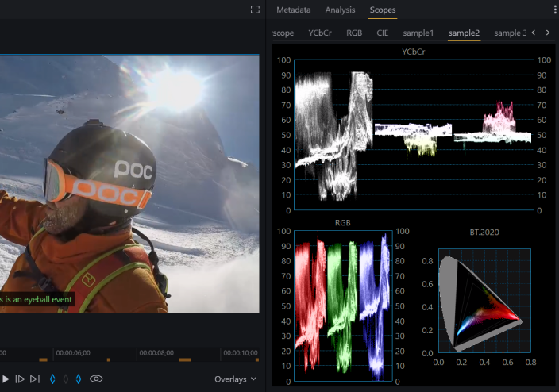Toggle the eye preview visibility icon
The width and height of the screenshot is (559, 392).
coord(96,379)
